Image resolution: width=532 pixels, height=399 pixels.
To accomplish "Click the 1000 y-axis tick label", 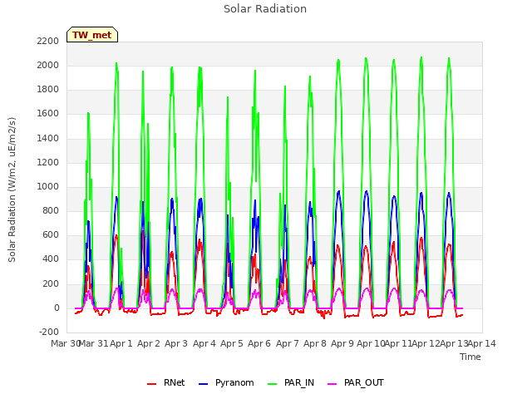I will point(48,186).
